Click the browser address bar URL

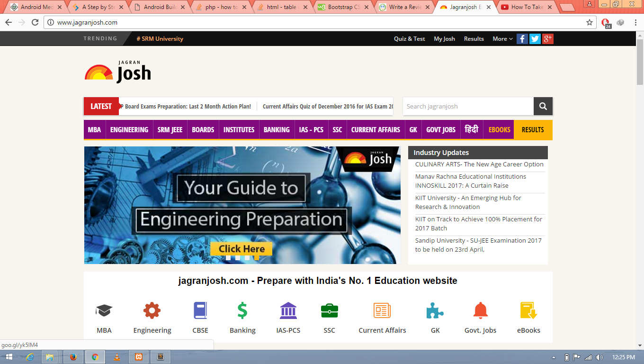point(88,22)
